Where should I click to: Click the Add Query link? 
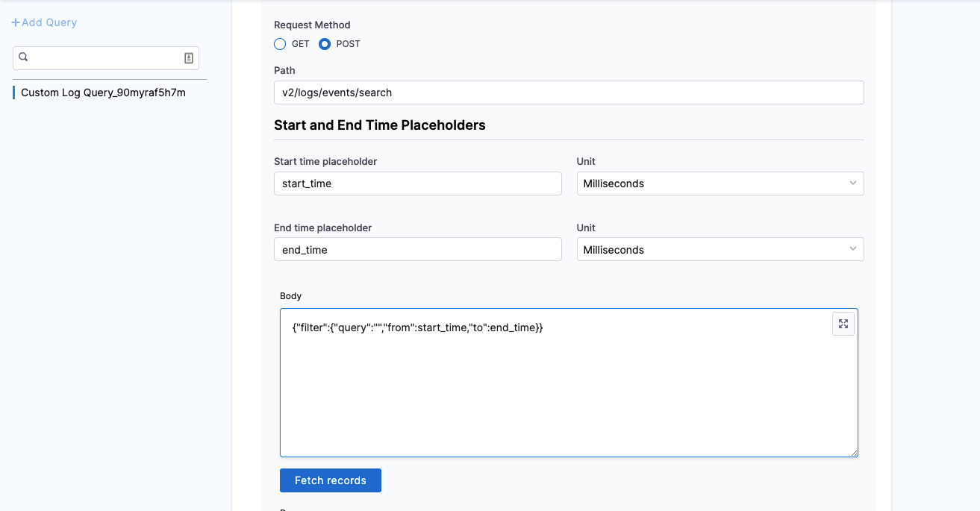click(49, 22)
